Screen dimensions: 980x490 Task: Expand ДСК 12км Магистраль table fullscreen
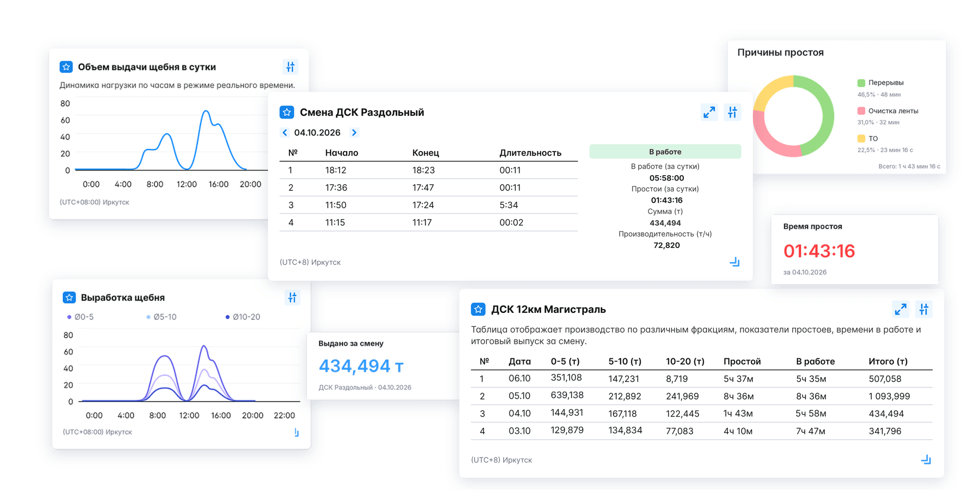coord(901,309)
